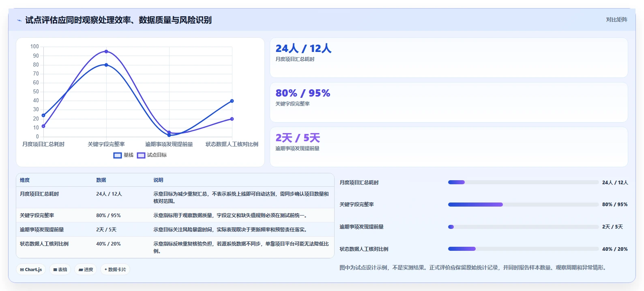The width and height of the screenshot is (644, 291).
Task: Click the 表格 chip
Action: [60, 269]
